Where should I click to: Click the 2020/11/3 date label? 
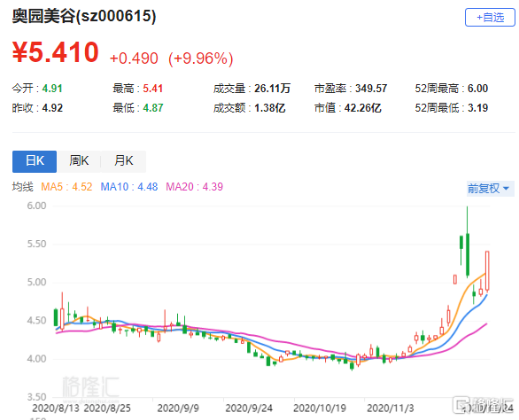(391, 408)
